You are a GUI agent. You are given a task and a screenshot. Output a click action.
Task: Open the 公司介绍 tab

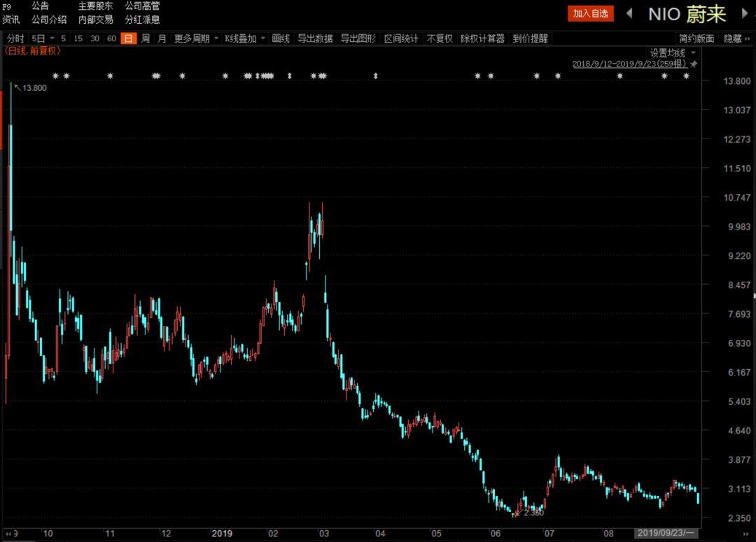(49, 20)
